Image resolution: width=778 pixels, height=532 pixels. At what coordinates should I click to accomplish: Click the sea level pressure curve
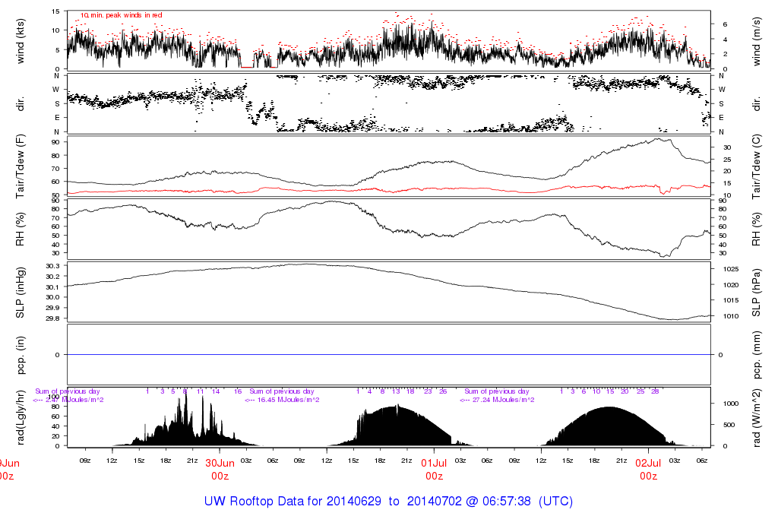388,292
